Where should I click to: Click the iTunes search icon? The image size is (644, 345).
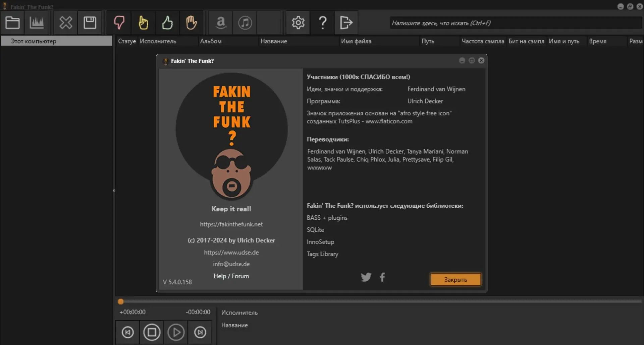[x=245, y=22]
